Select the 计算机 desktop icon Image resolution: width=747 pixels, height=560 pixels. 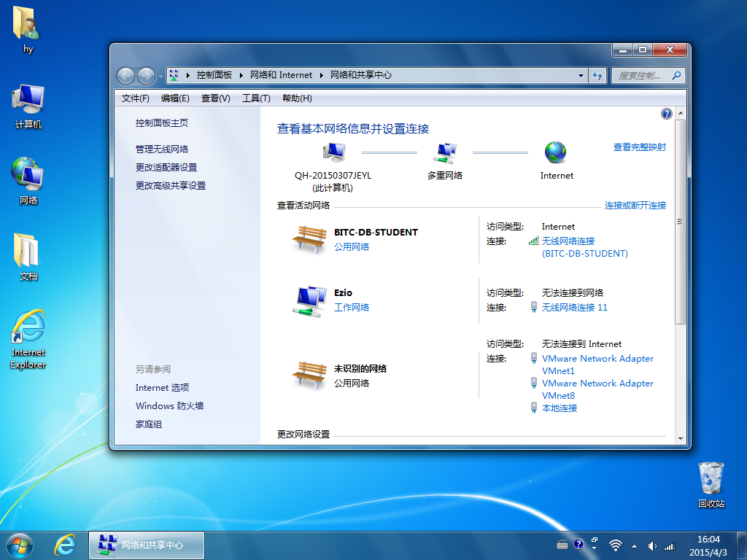click(28, 106)
